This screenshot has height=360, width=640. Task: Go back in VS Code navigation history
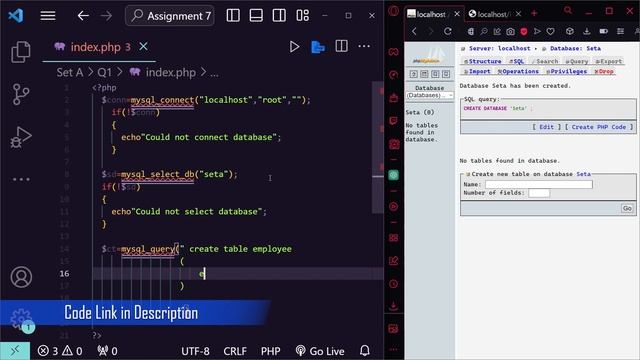click(83, 16)
